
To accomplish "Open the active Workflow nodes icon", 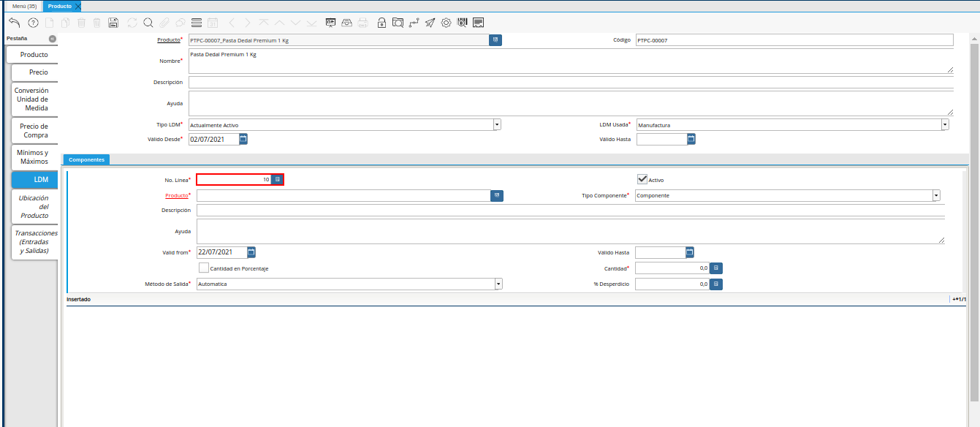I will [414, 23].
